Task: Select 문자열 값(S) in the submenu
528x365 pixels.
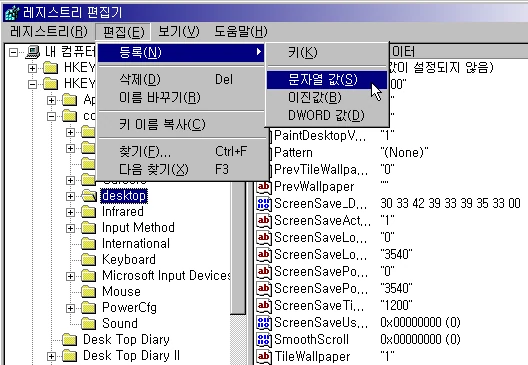Action: [x=327, y=80]
